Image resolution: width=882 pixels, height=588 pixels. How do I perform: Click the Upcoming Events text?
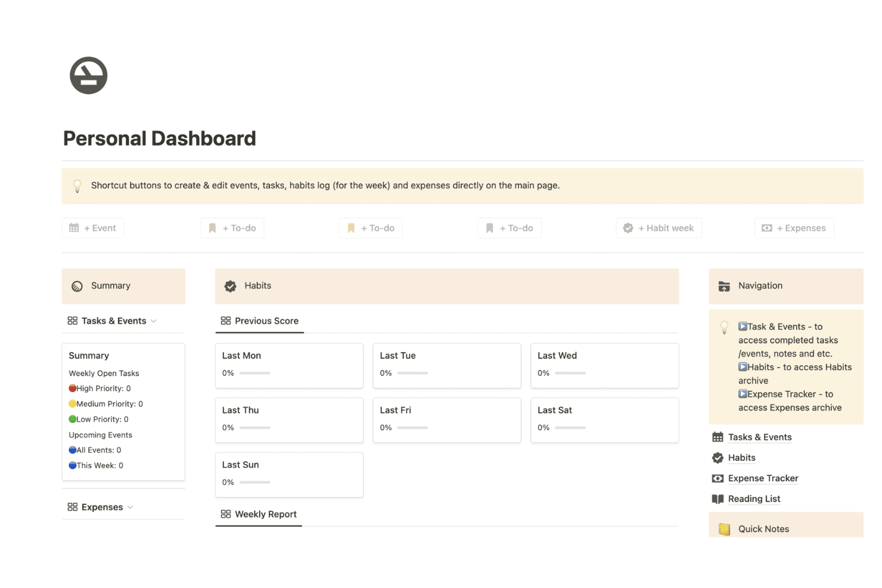coord(100,435)
